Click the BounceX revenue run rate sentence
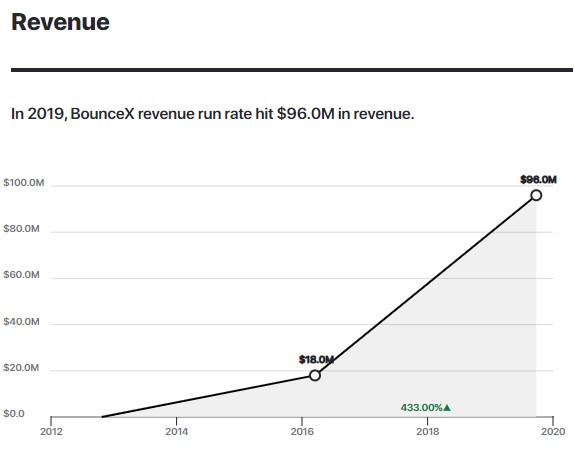 click(212, 114)
